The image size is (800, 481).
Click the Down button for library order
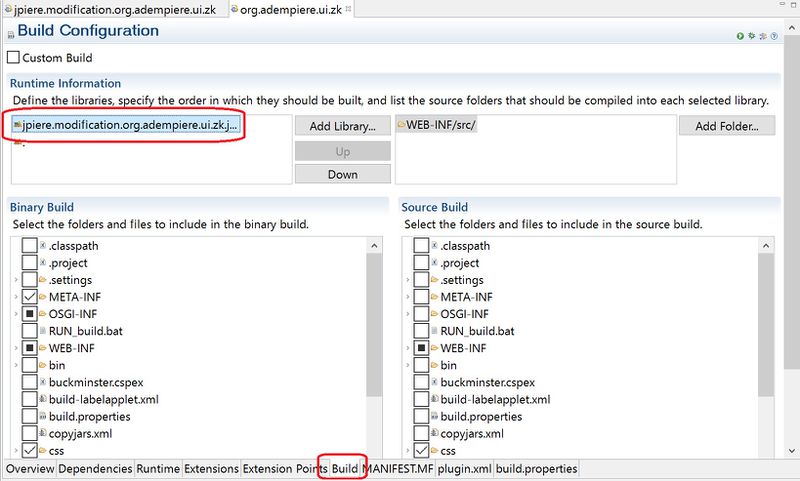[342, 173]
